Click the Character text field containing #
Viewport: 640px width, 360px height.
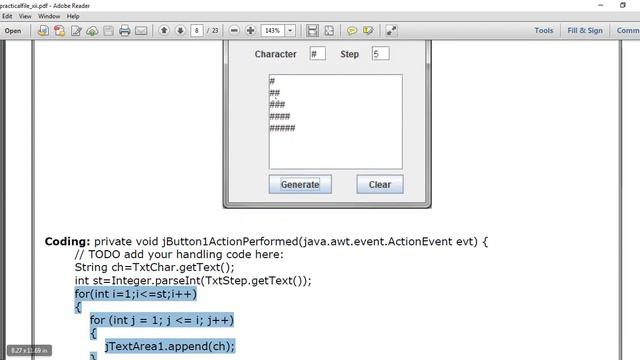point(318,54)
